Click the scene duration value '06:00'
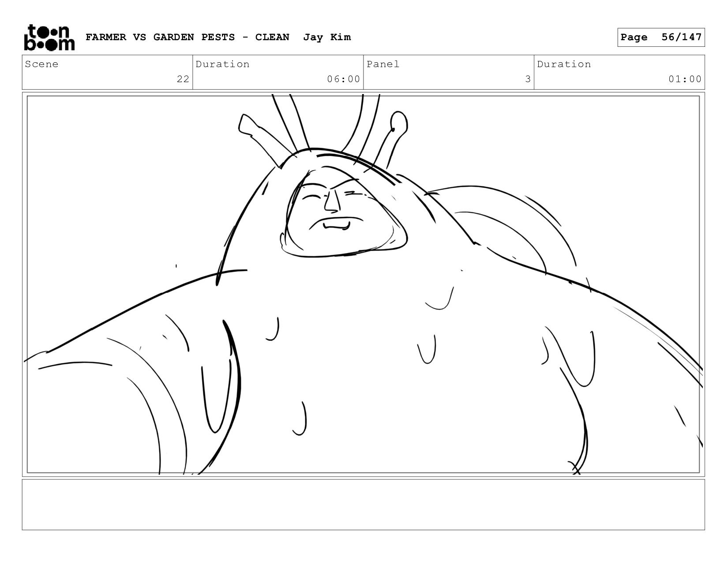This screenshot has width=728, height=563. 344,79
